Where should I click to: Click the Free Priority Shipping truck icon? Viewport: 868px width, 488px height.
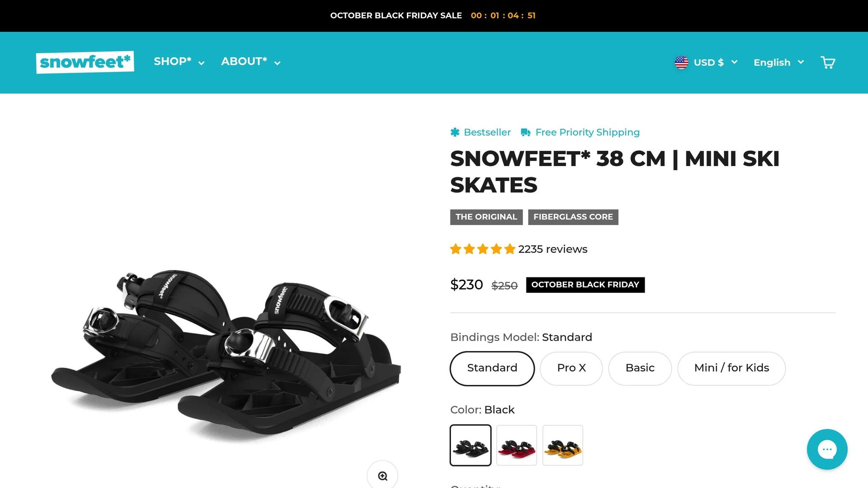(x=526, y=132)
